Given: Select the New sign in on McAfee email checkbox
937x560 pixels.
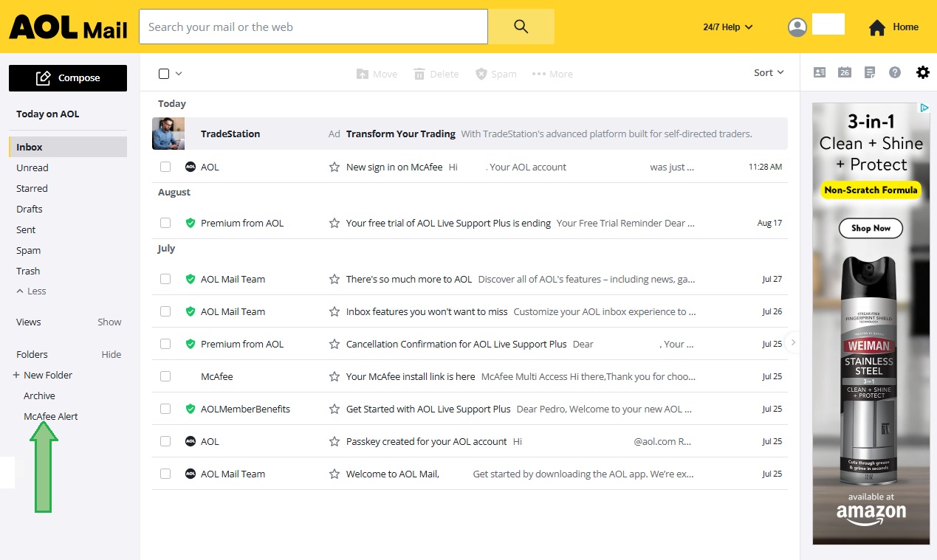Looking at the screenshot, I should coord(165,167).
